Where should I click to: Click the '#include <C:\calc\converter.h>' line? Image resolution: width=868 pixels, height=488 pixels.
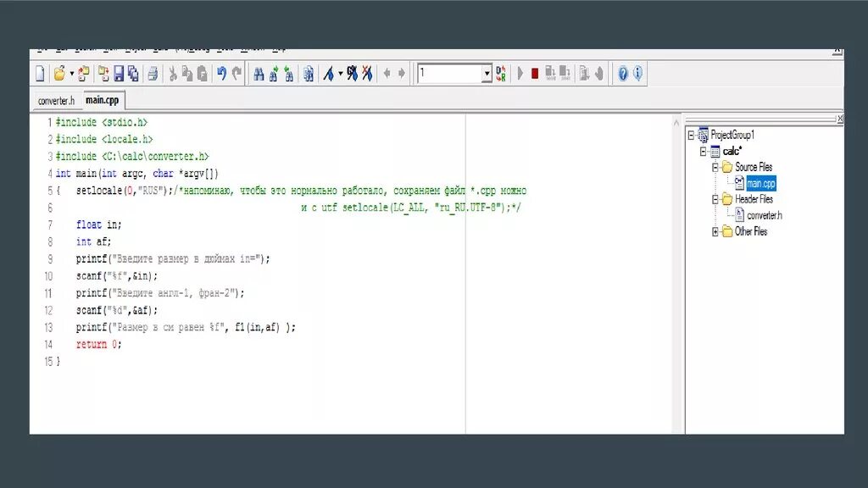point(132,157)
